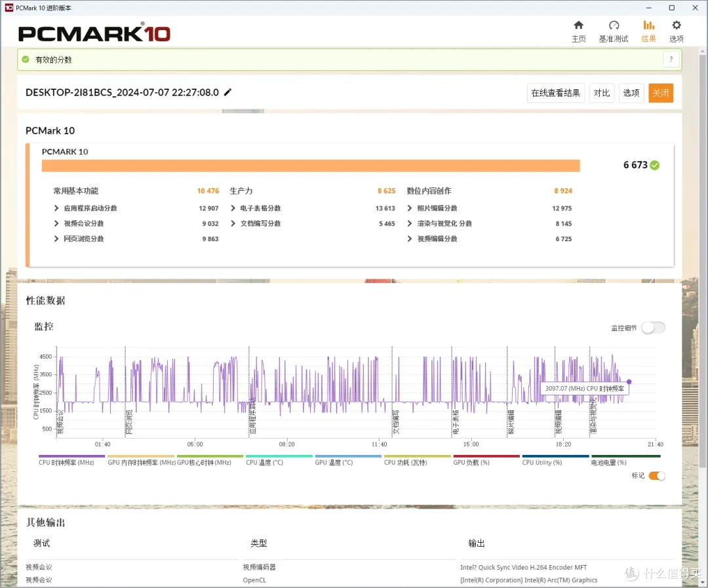Click the 对比 compare button
This screenshot has height=588, width=708.
pos(602,93)
